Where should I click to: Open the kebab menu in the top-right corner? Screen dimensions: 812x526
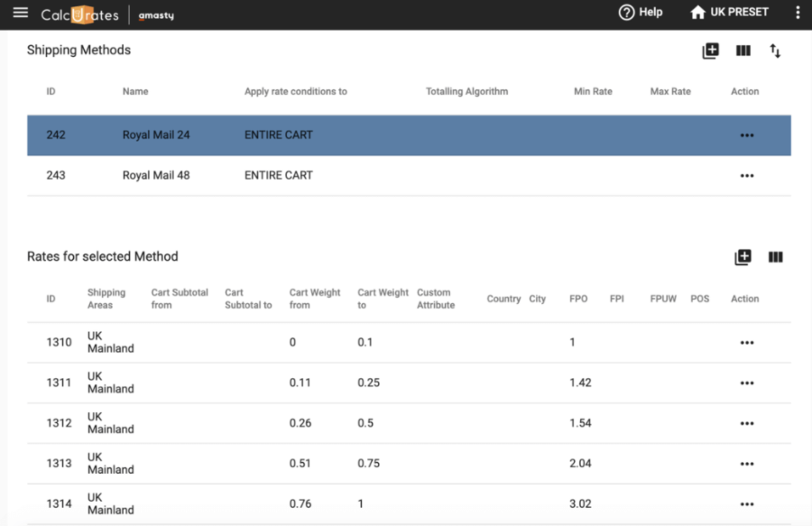[x=798, y=13]
